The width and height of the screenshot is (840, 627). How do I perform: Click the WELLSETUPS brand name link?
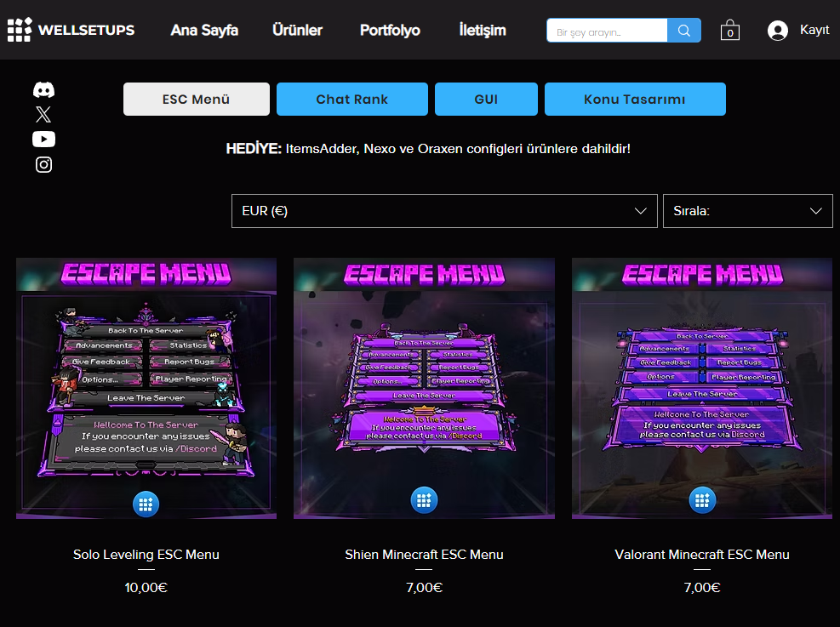(86, 30)
